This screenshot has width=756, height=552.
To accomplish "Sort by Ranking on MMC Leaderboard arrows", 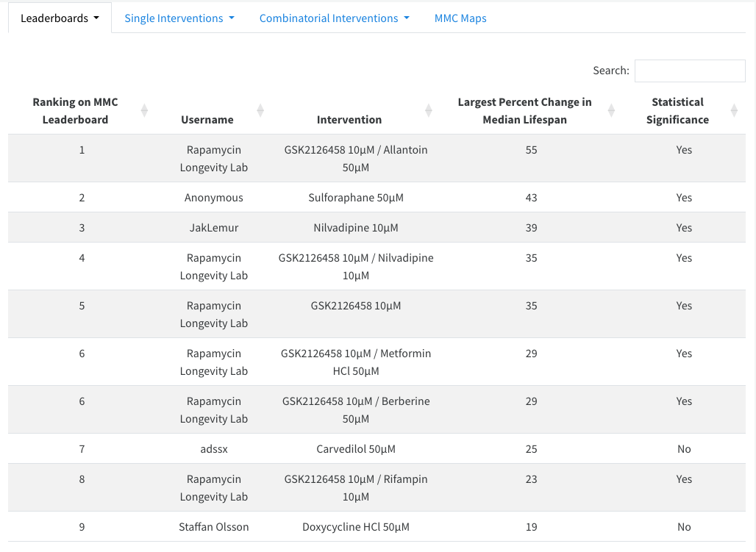I will click(144, 111).
